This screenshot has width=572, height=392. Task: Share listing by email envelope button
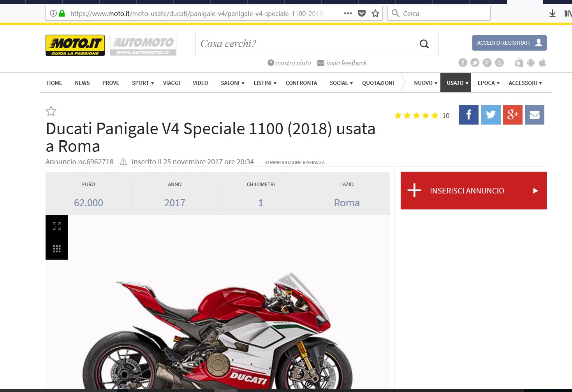[535, 115]
